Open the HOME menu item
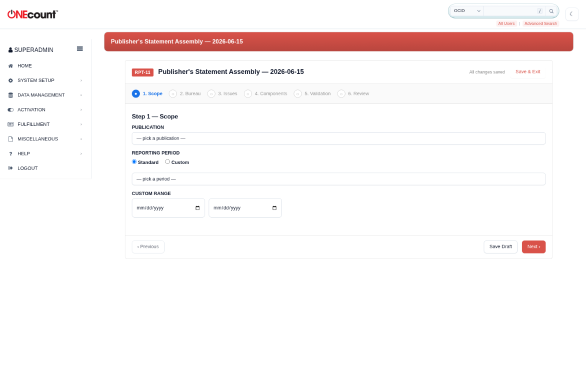Viewport: 586px width, 366px height. [25, 66]
